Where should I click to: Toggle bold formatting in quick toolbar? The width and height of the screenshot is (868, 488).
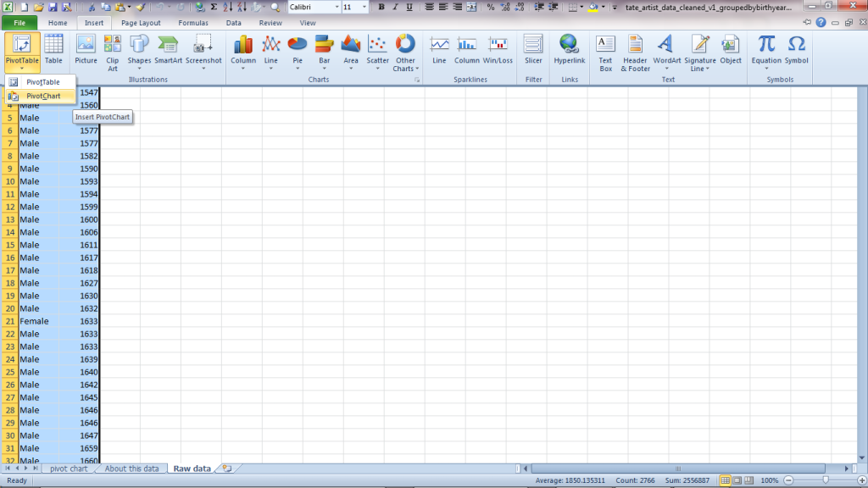(381, 7)
